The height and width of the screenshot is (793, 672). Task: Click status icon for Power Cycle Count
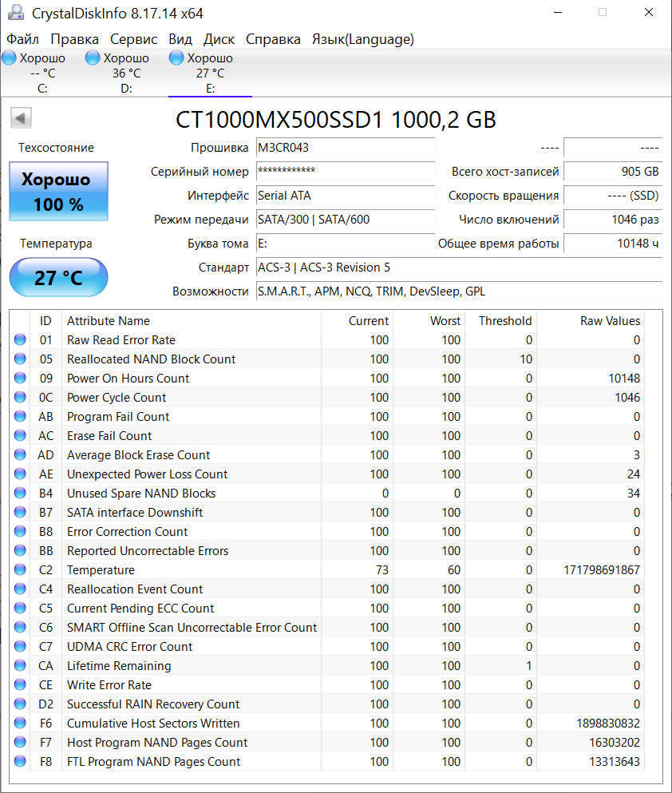pyautogui.click(x=20, y=398)
